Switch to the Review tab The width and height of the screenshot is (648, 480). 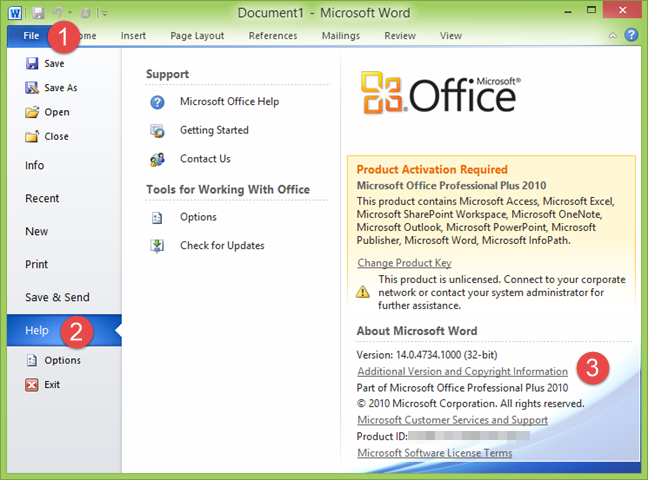[x=400, y=36]
